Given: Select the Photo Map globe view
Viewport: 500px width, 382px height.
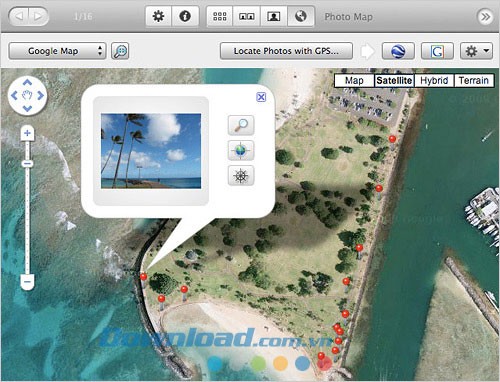Looking at the screenshot, I should click(301, 16).
